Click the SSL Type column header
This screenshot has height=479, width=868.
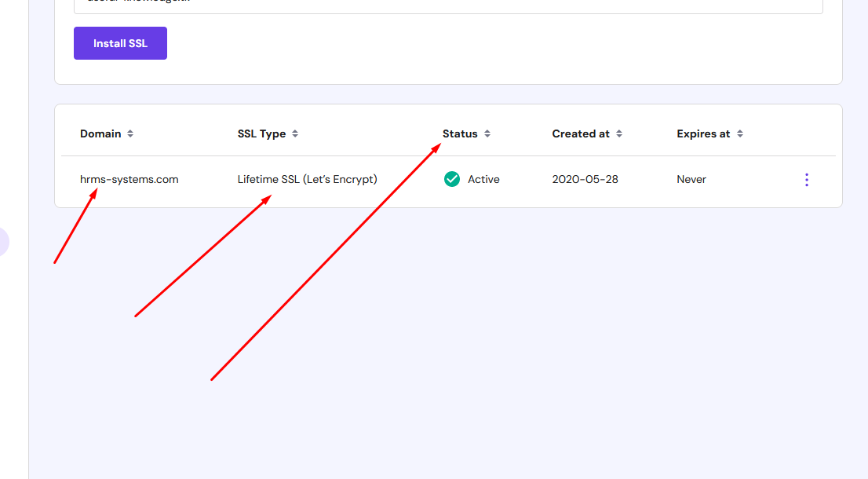(261, 133)
